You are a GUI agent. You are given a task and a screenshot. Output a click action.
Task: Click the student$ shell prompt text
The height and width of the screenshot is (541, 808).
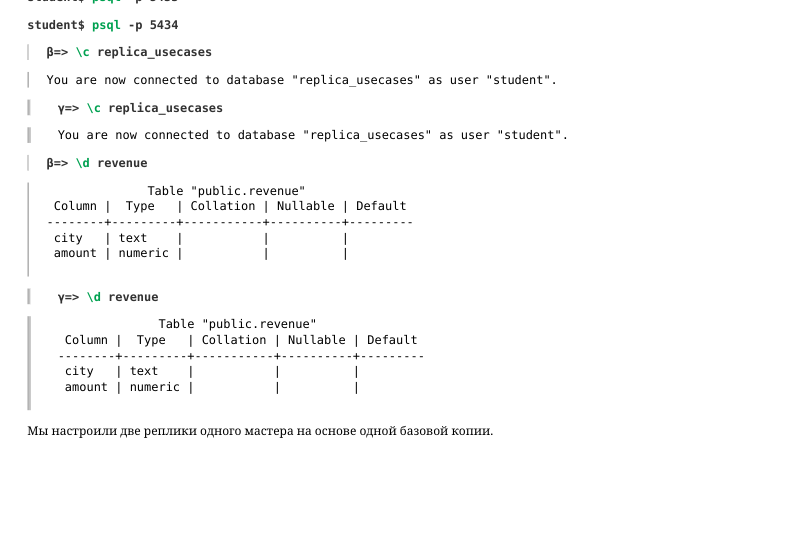coord(56,25)
